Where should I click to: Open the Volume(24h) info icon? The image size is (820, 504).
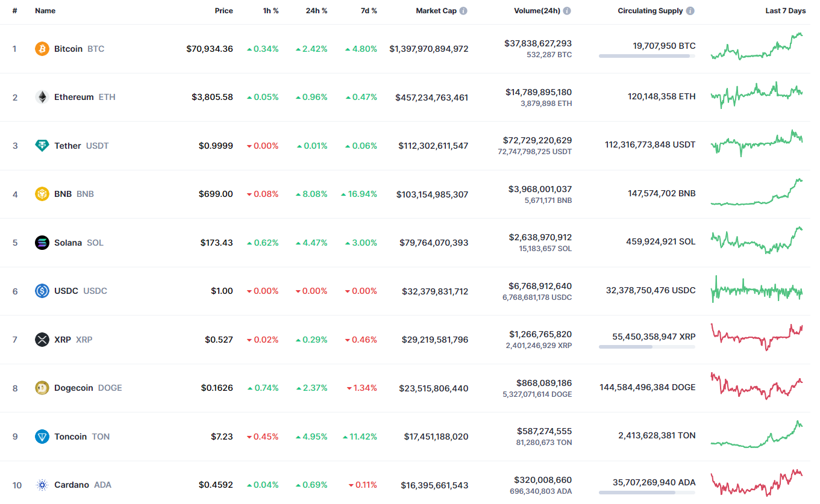click(x=567, y=11)
